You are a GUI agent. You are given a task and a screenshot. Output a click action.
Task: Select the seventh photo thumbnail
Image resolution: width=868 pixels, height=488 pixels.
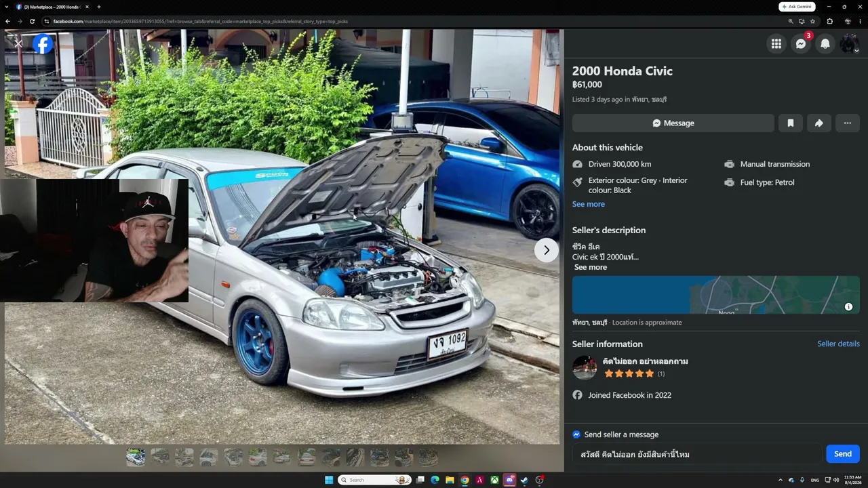282,457
